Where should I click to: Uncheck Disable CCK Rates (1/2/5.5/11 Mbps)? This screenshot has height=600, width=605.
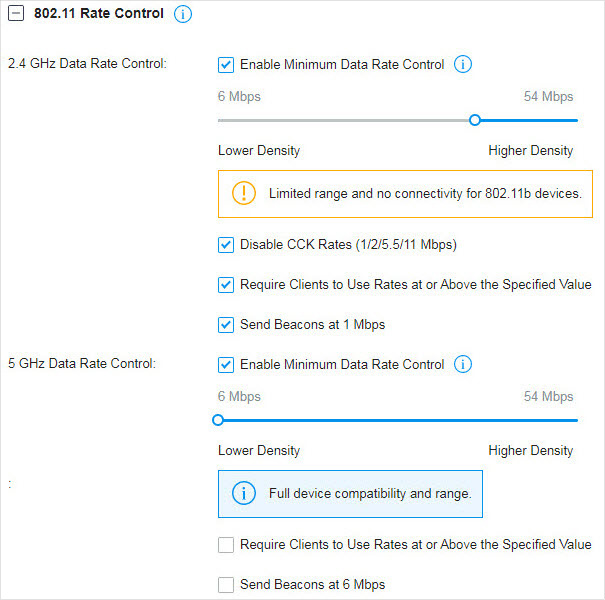[x=226, y=245]
